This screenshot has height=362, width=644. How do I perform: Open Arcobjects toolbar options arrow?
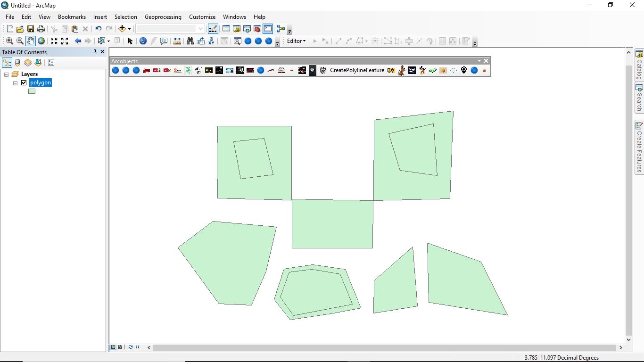(479, 61)
